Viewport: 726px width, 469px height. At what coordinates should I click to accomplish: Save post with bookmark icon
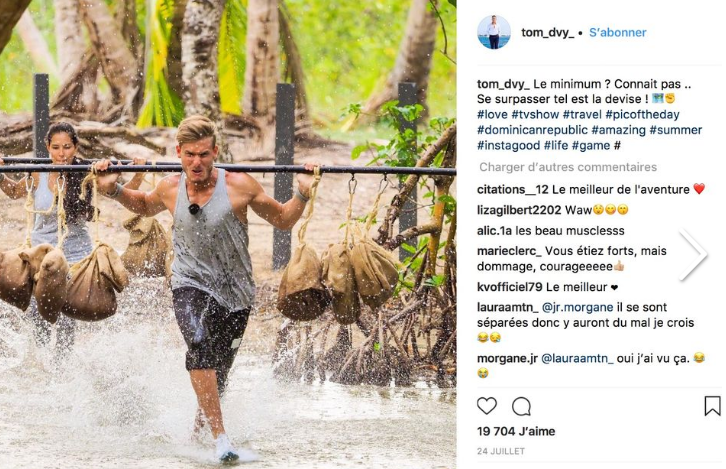712,406
